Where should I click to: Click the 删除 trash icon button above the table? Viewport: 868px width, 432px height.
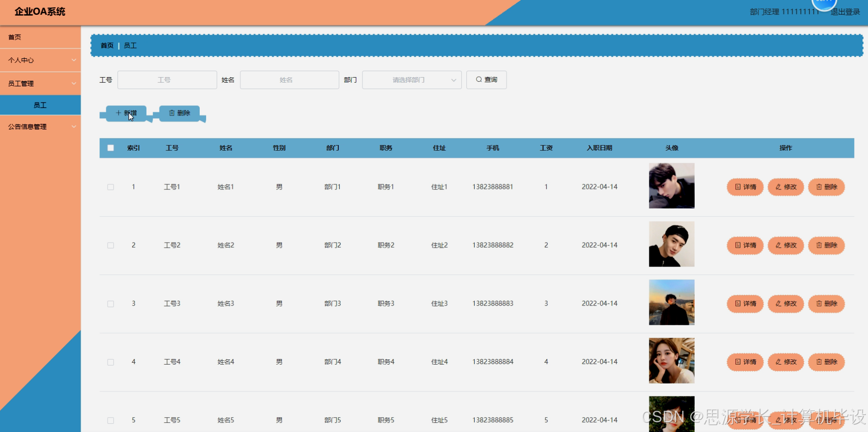(179, 112)
